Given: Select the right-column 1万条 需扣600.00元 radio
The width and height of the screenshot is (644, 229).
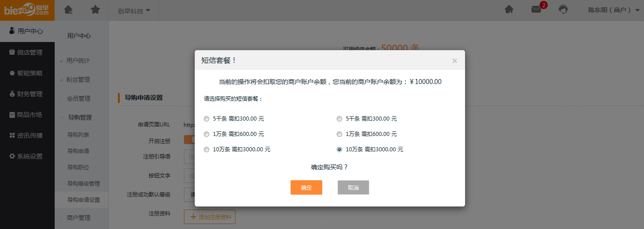Looking at the screenshot, I should [x=339, y=134].
